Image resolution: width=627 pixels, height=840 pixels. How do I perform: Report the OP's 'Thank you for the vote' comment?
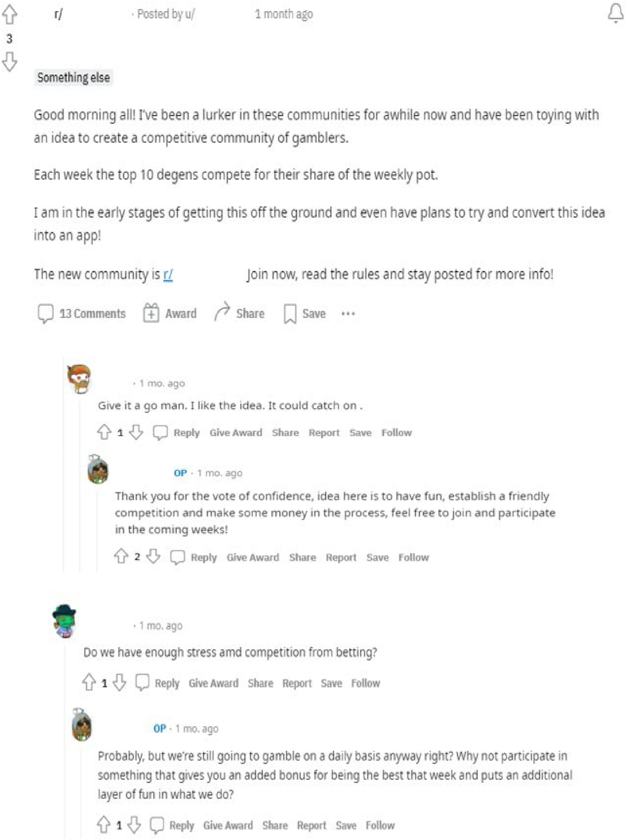(341, 558)
